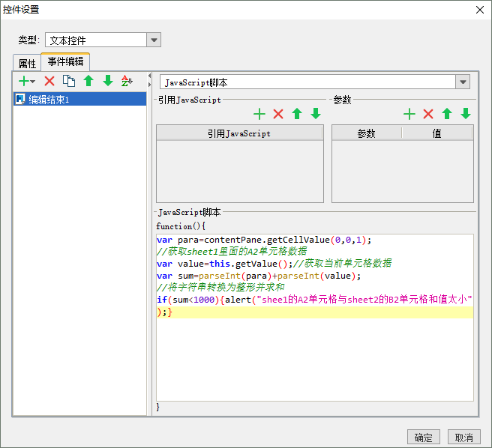Viewport: 492px width, 448px height.
Task: Click the 值 column header
Action: [x=437, y=133]
